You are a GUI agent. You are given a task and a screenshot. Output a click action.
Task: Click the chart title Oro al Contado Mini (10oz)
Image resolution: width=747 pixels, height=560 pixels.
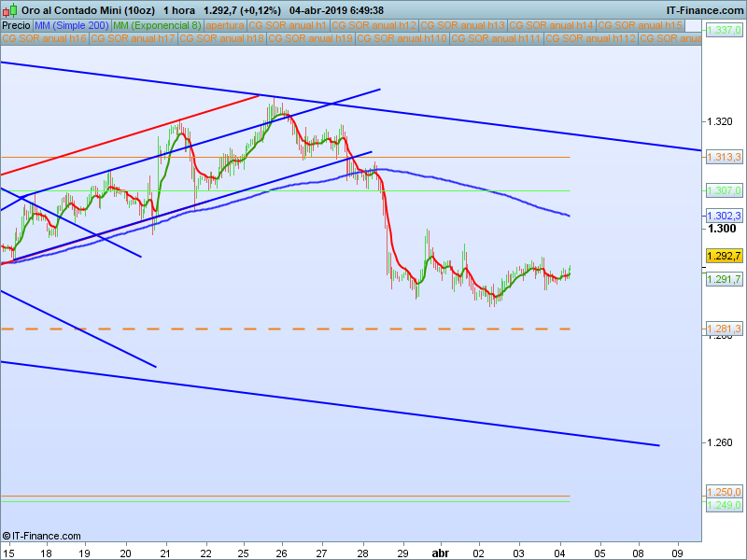[x=88, y=10]
